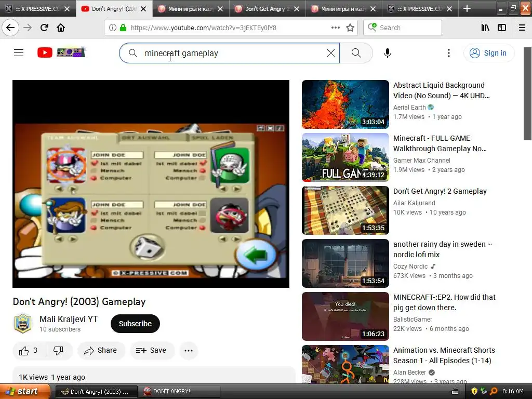The image size is (532, 399).
Task: Click the Firefox Search box
Action: pyautogui.click(x=403, y=28)
